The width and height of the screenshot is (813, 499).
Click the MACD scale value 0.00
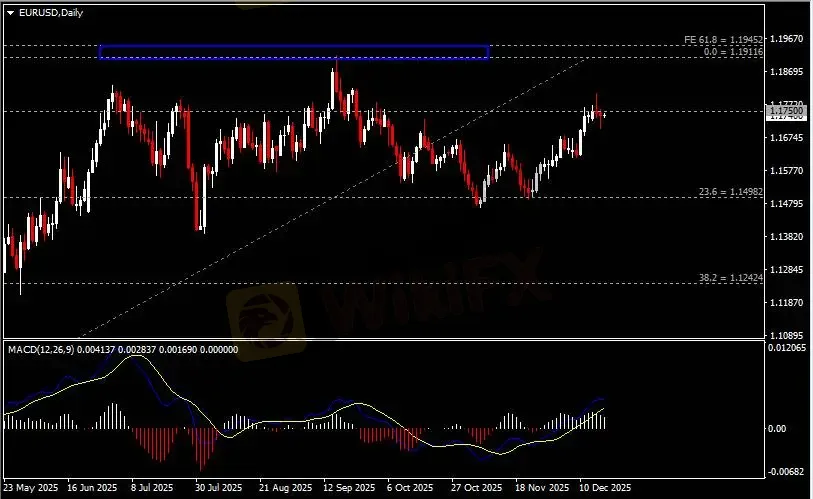coord(777,428)
